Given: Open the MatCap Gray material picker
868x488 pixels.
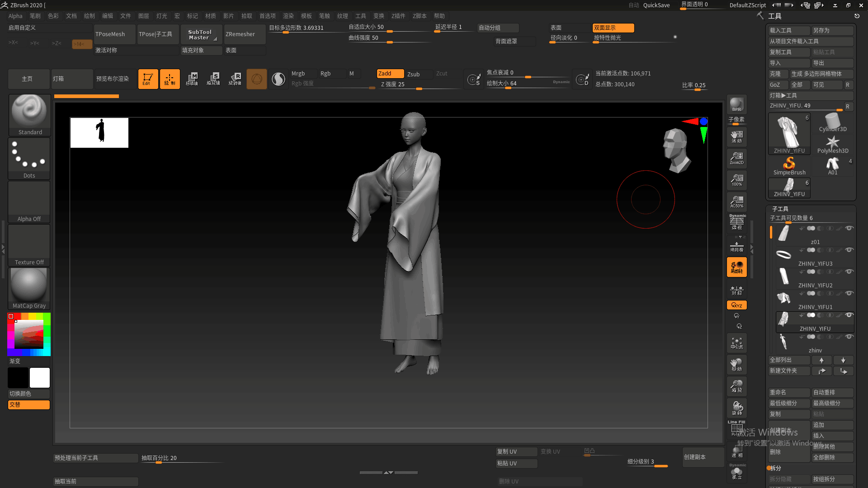Looking at the screenshot, I should coord(29,288).
